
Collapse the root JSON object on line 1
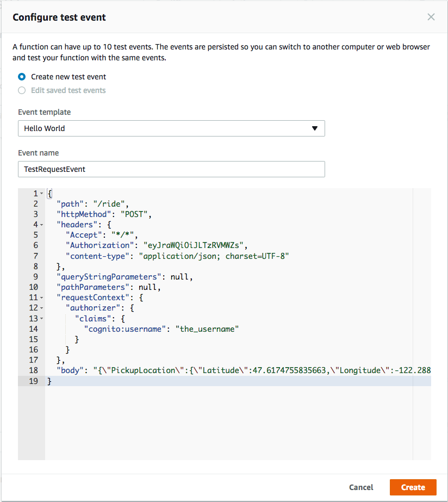pyautogui.click(x=40, y=193)
